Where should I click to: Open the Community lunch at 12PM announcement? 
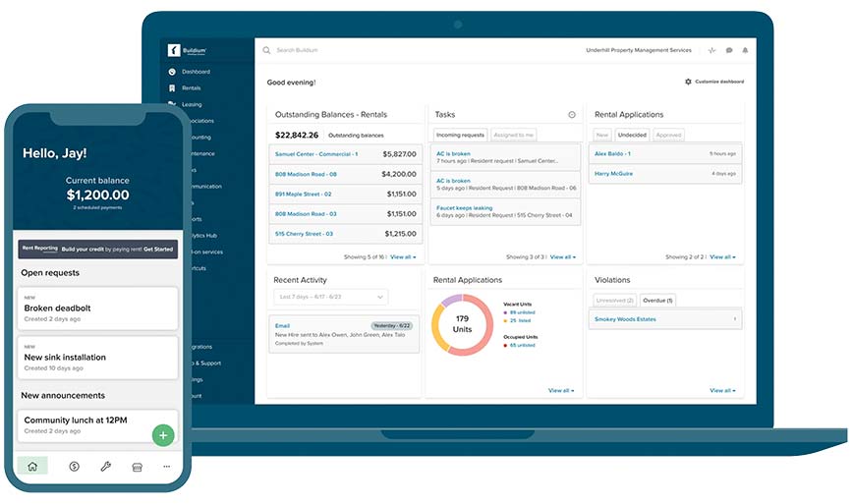pos(98,424)
